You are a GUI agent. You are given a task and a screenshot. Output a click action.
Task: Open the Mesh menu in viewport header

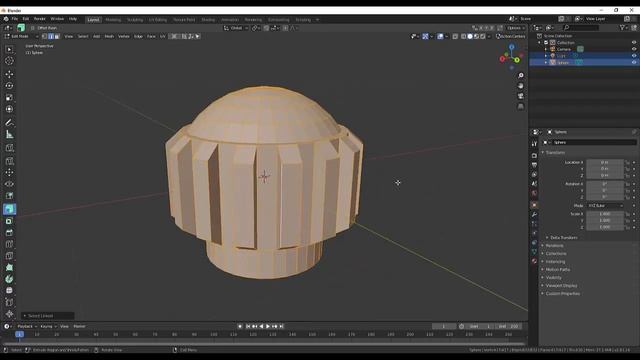point(109,36)
